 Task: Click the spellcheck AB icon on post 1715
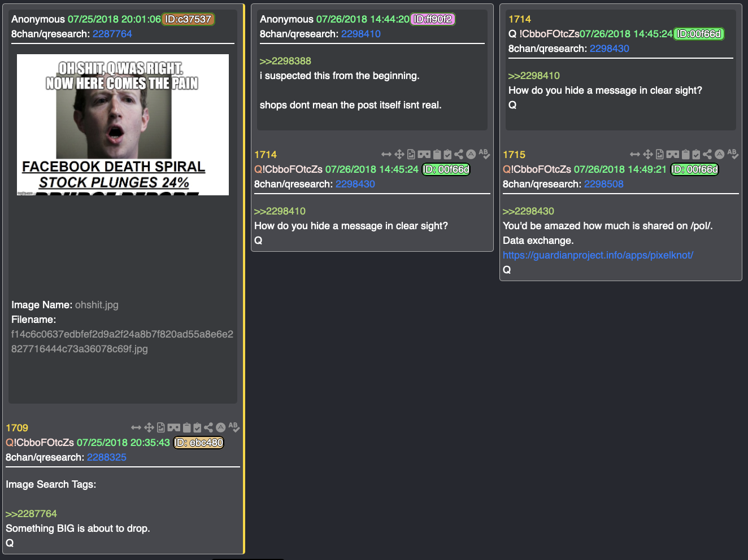733,154
